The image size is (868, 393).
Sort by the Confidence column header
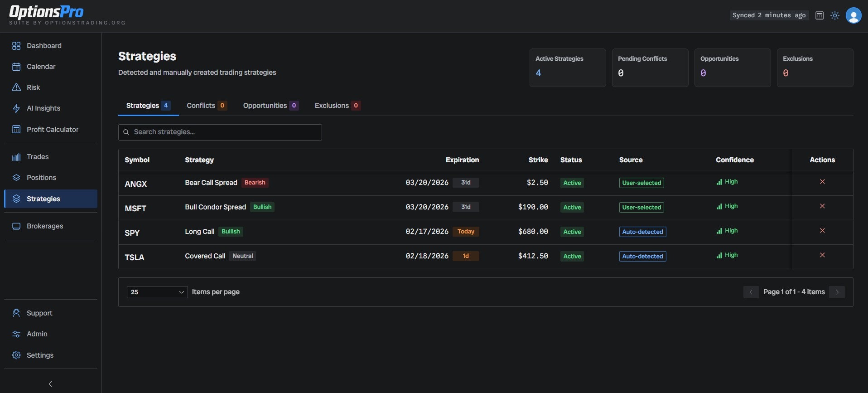[735, 160]
